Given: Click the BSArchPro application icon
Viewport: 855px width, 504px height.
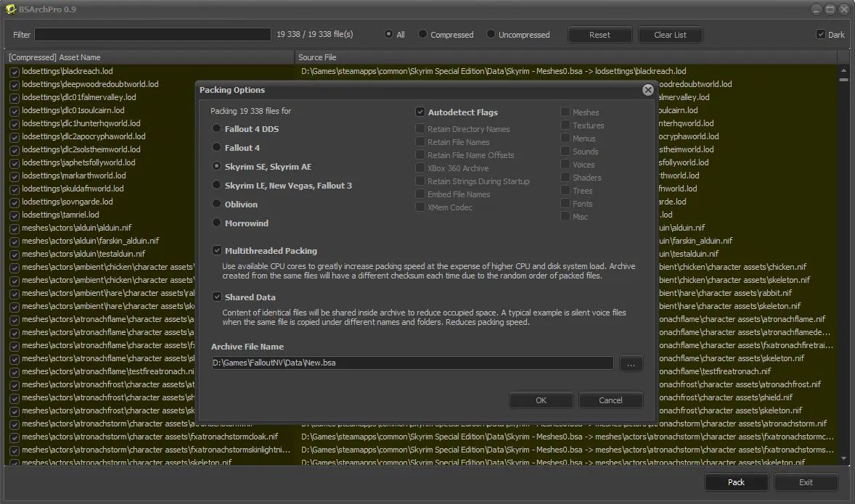Looking at the screenshot, I should 12,9.
